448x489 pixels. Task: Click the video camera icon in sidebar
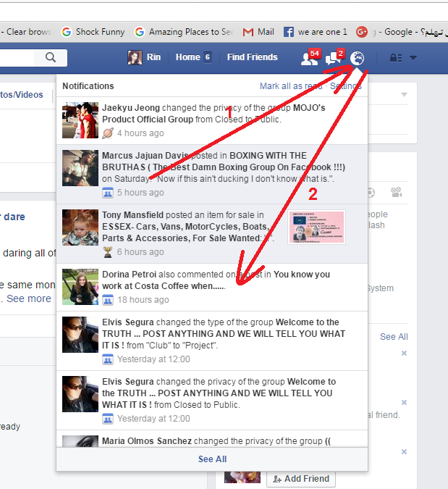point(397,193)
